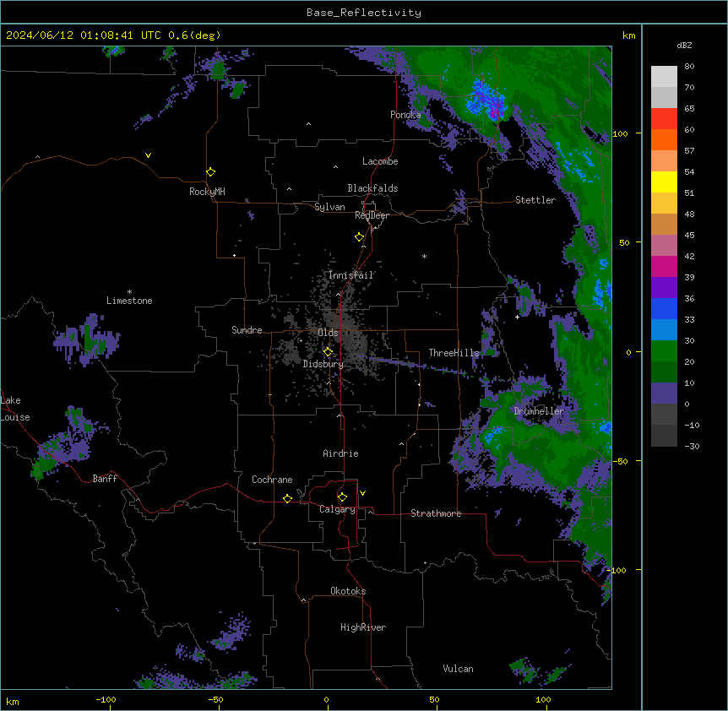Click the Cochrane city label
The width and height of the screenshot is (728, 711).
[x=272, y=480]
